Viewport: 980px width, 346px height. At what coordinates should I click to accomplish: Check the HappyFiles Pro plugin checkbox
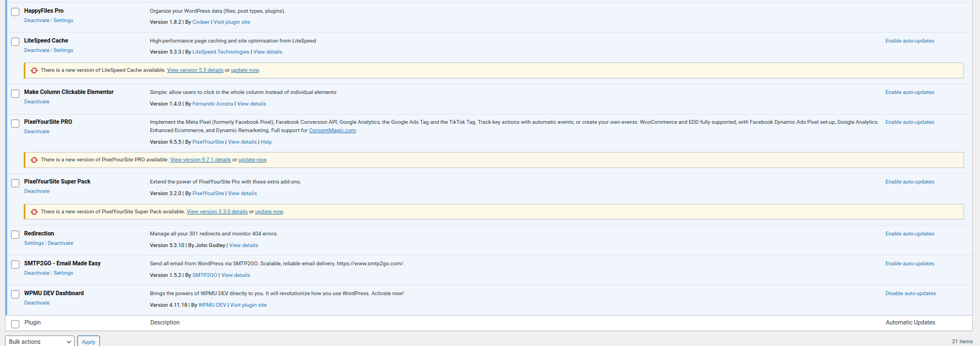tap(15, 12)
